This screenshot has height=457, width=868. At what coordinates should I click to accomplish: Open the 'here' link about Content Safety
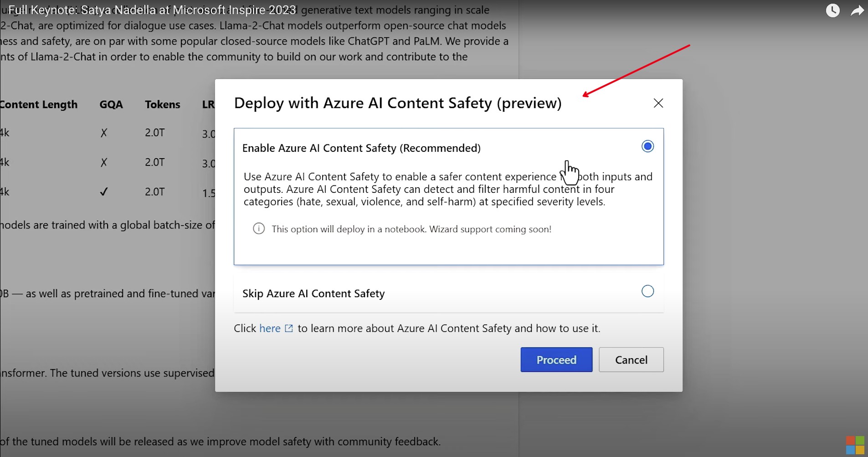point(270,328)
